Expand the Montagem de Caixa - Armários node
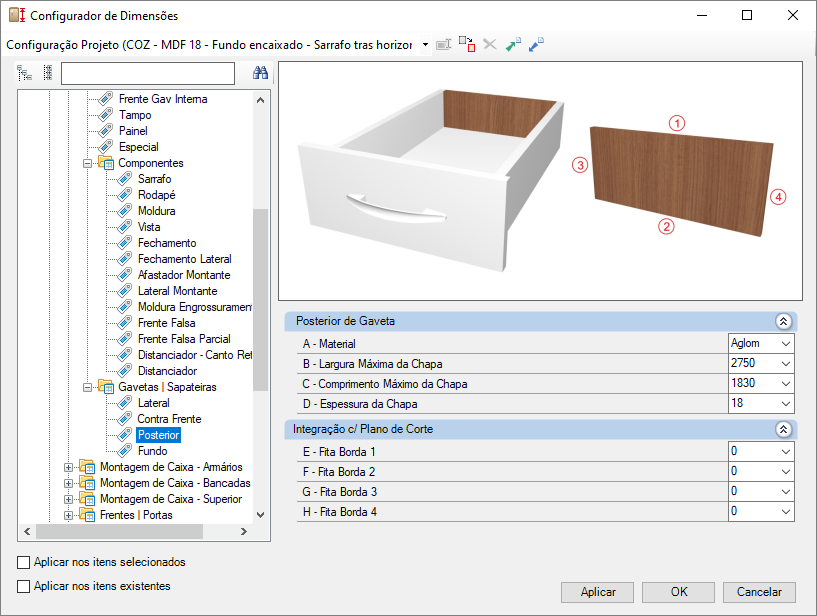Screen dimensions: 817x616 pos(68,467)
